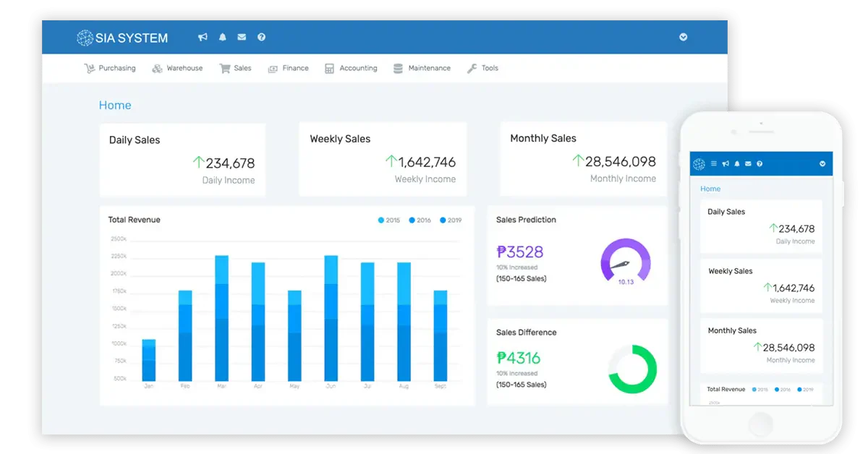
Task: Tap the Home link on the phone
Action: tap(710, 189)
